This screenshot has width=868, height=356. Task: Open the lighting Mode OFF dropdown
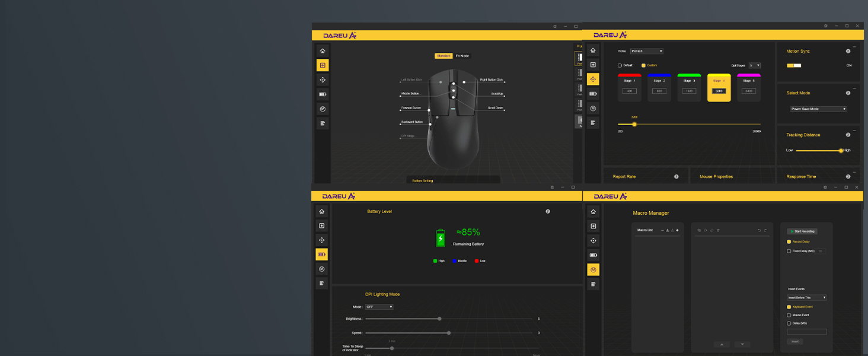point(379,307)
